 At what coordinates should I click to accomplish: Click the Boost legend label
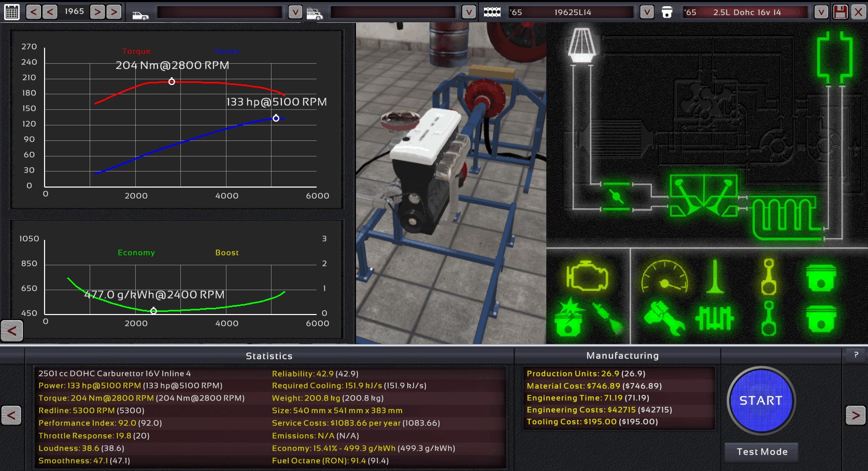[227, 252]
